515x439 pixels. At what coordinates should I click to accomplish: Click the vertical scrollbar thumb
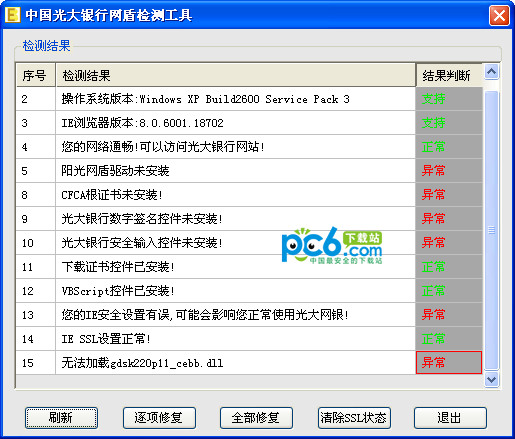(x=492, y=230)
